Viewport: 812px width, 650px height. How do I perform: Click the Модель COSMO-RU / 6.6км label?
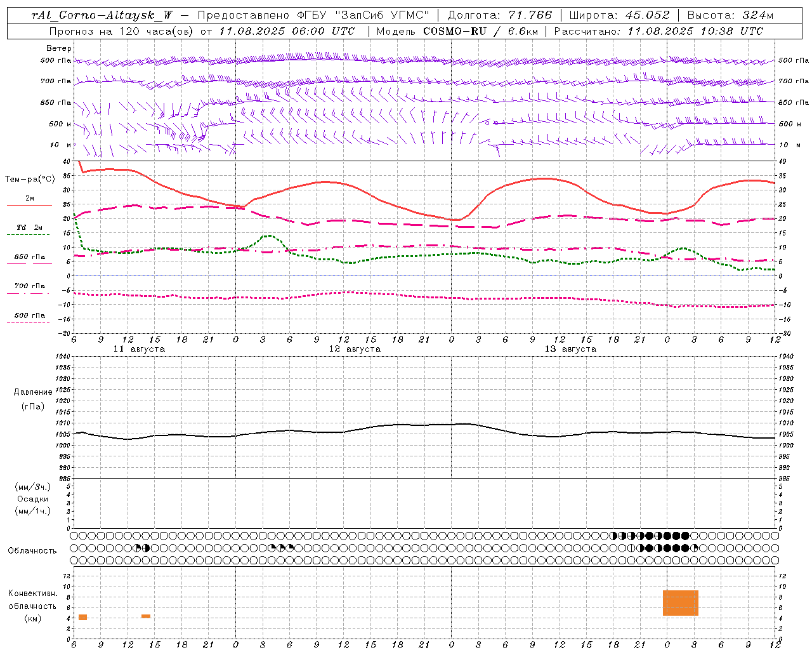[457, 31]
